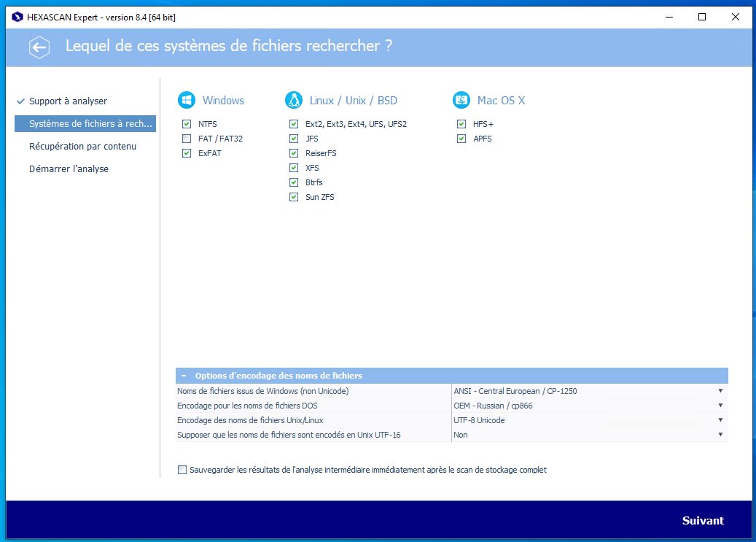This screenshot has height=542, width=756.
Task: Toggle the APFS checkbox
Action: coord(461,139)
